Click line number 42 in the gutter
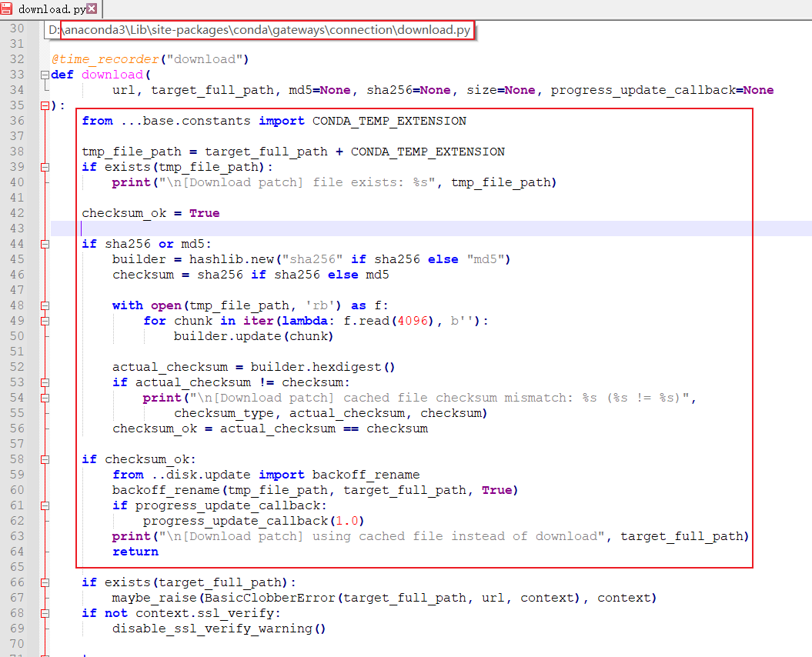 (x=17, y=213)
